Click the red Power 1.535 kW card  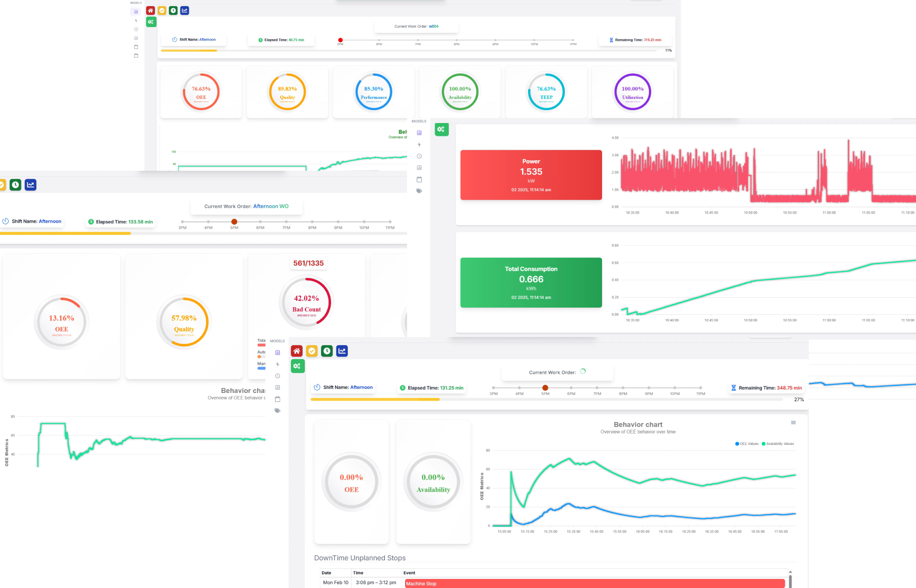531,175
